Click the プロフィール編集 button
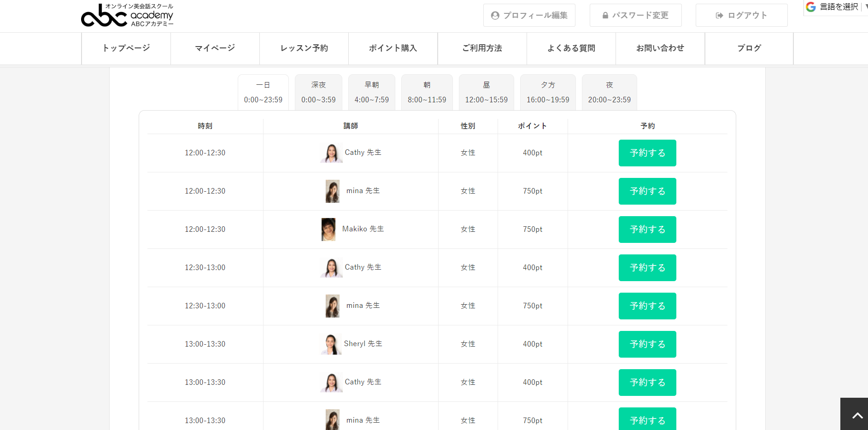This screenshot has height=430, width=868. [529, 15]
